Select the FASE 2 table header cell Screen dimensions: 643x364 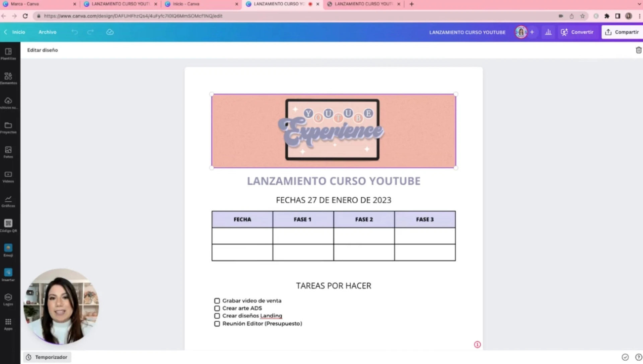tap(364, 219)
